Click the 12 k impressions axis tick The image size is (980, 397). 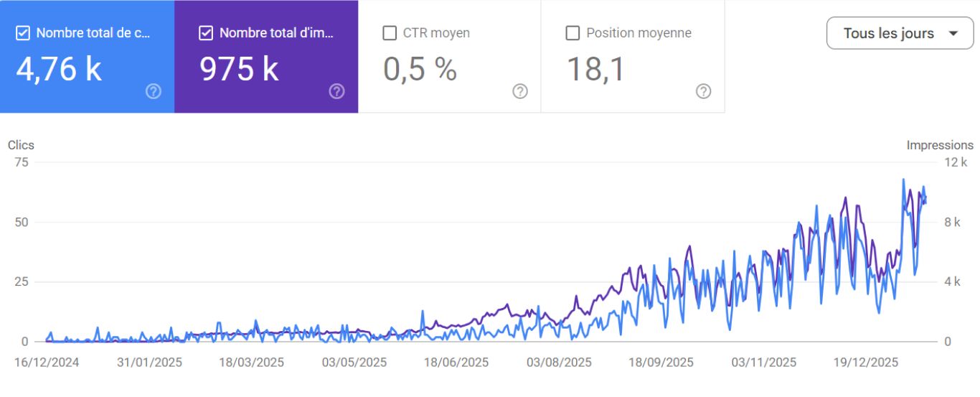956,162
